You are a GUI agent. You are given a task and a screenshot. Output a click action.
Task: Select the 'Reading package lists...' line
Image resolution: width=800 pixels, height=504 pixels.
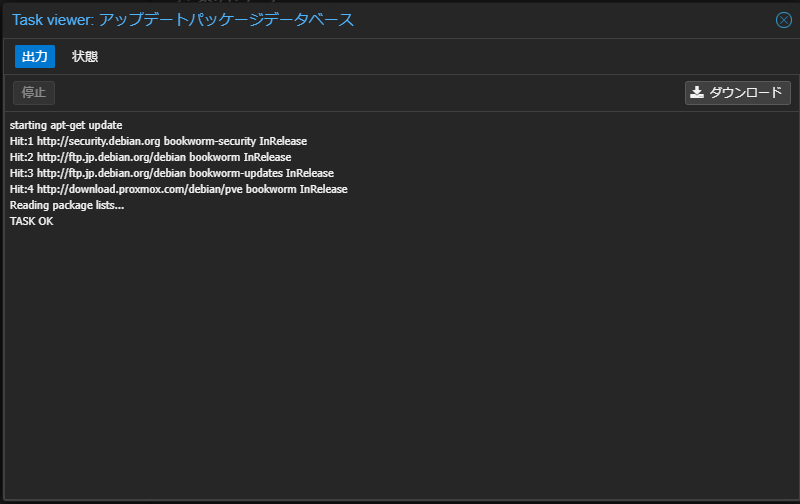click(67, 205)
